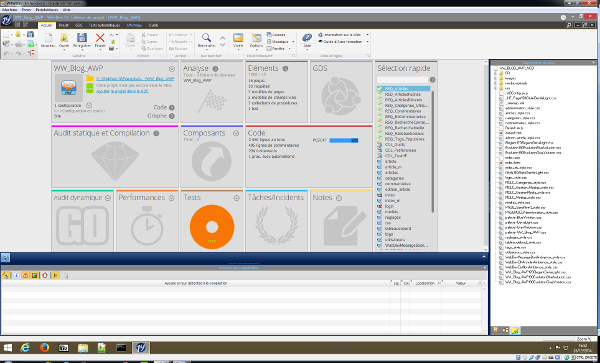600x363 pixels.
Task: Open the Ouvrir dropdown arrow
Action: tap(64, 49)
